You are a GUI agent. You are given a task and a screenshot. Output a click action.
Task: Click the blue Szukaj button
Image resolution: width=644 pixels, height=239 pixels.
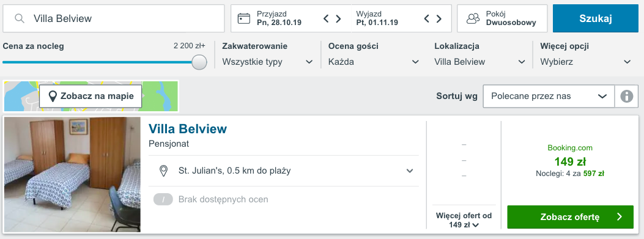click(596, 18)
